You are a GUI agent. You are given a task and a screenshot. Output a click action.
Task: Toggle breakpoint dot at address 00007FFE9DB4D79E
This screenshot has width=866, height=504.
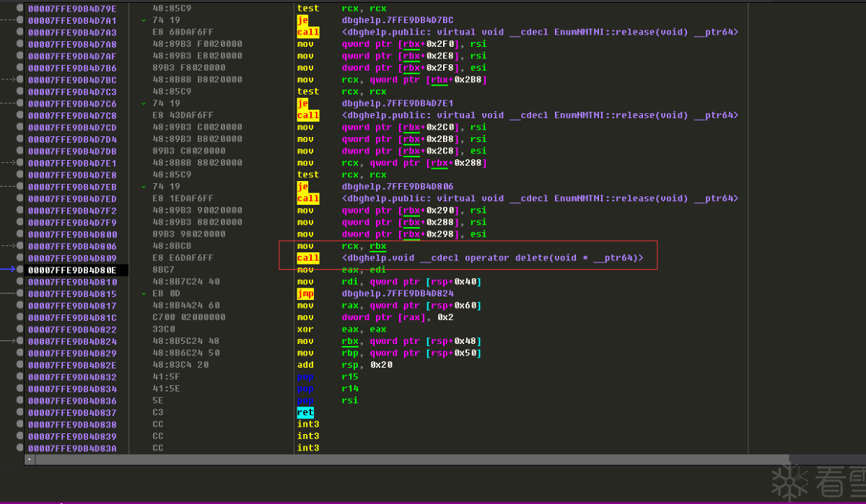point(19,9)
